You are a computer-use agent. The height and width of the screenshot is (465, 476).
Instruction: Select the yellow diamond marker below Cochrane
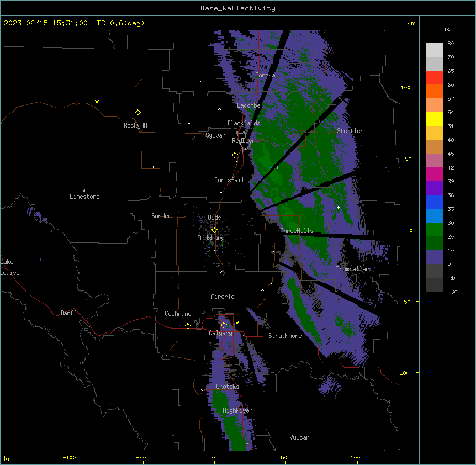188,326
